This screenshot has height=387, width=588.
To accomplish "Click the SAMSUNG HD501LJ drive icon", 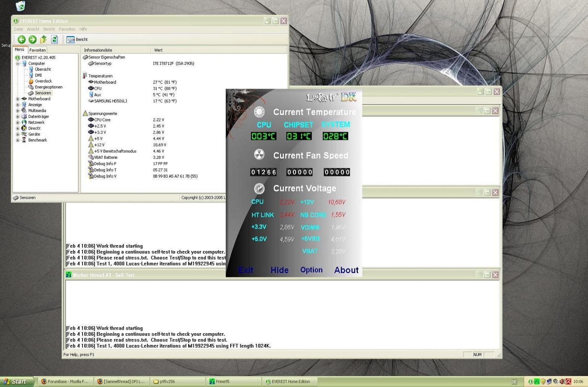I will click(91, 101).
